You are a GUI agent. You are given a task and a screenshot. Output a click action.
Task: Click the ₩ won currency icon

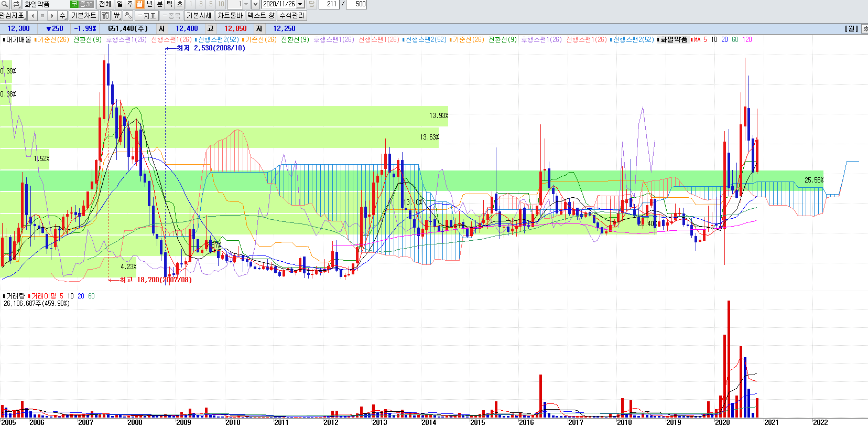click(x=117, y=16)
